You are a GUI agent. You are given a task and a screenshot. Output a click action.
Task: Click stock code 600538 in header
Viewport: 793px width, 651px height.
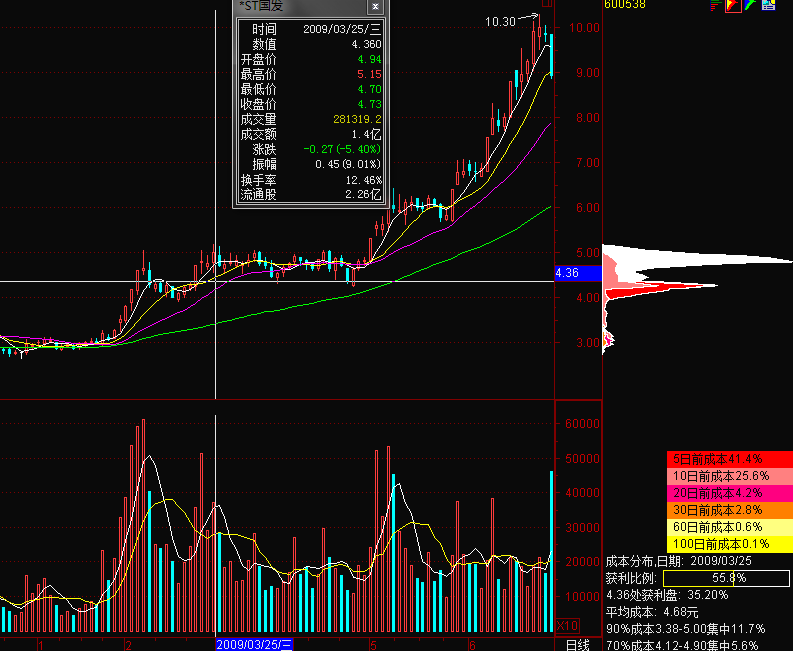coord(624,5)
